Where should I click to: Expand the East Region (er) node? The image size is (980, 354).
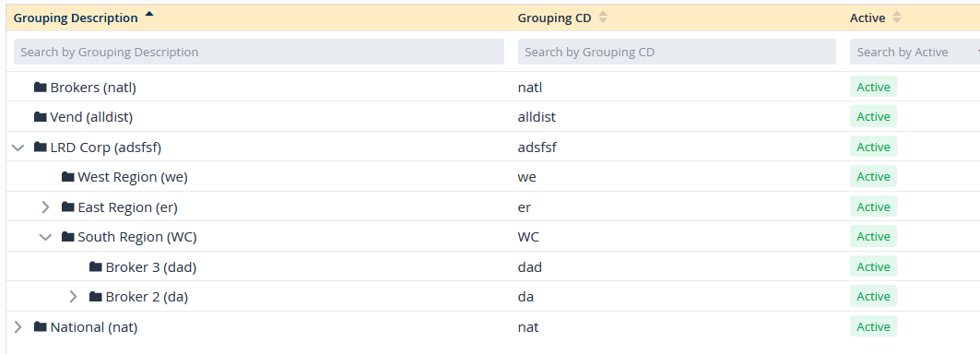click(45, 207)
